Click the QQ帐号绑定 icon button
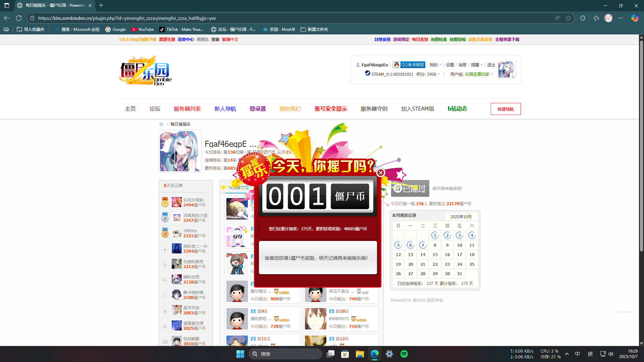Screen dimensions: 644x362 point(409,65)
